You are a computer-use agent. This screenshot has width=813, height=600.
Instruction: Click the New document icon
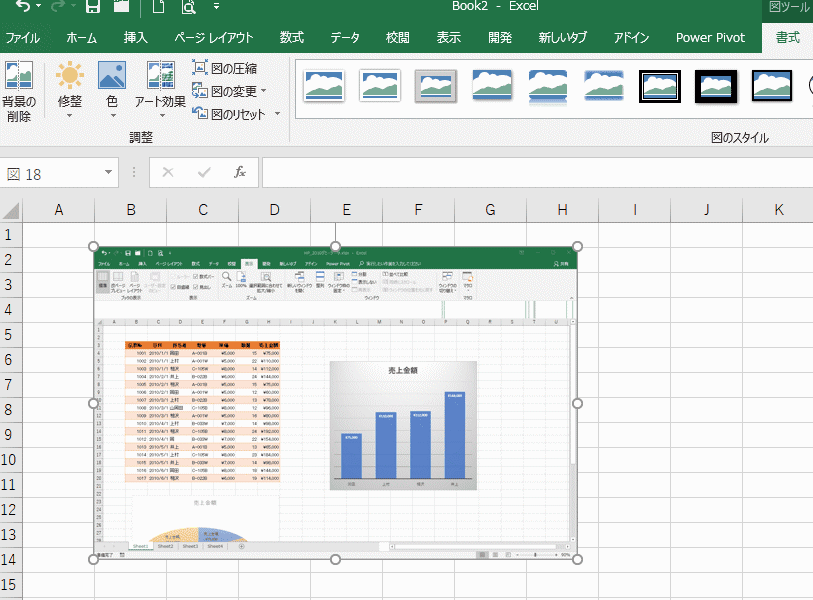(158, 6)
